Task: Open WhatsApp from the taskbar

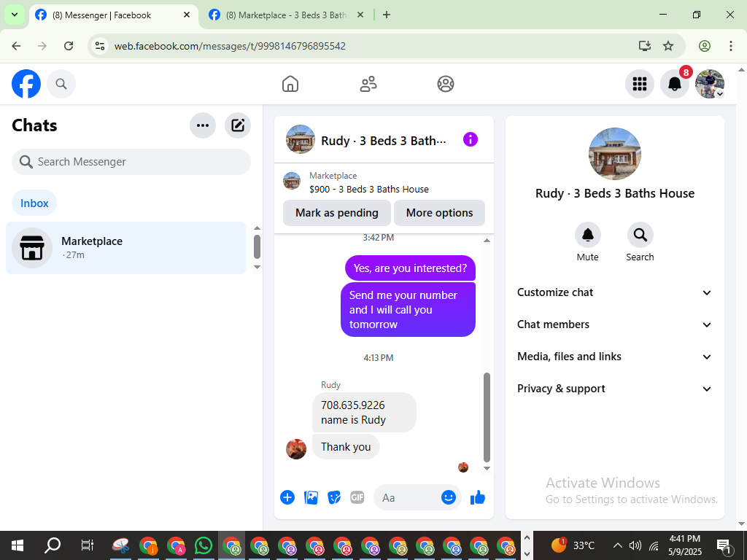Action: (204, 545)
